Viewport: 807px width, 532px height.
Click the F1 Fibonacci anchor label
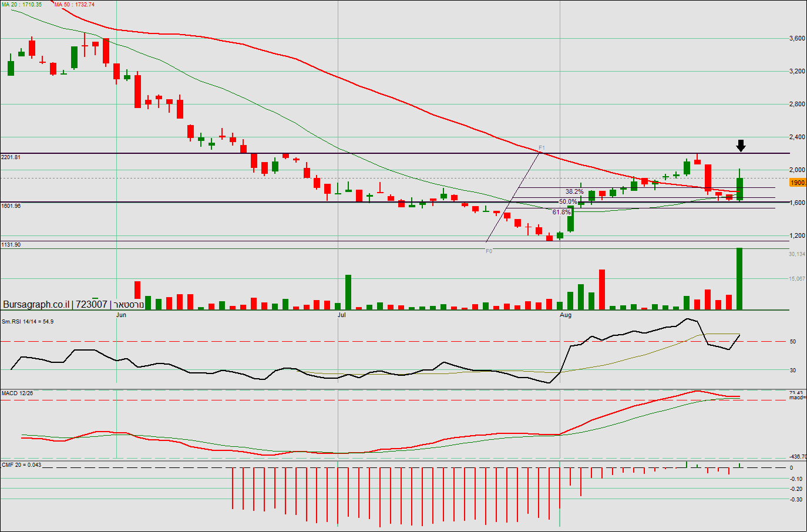pos(542,148)
